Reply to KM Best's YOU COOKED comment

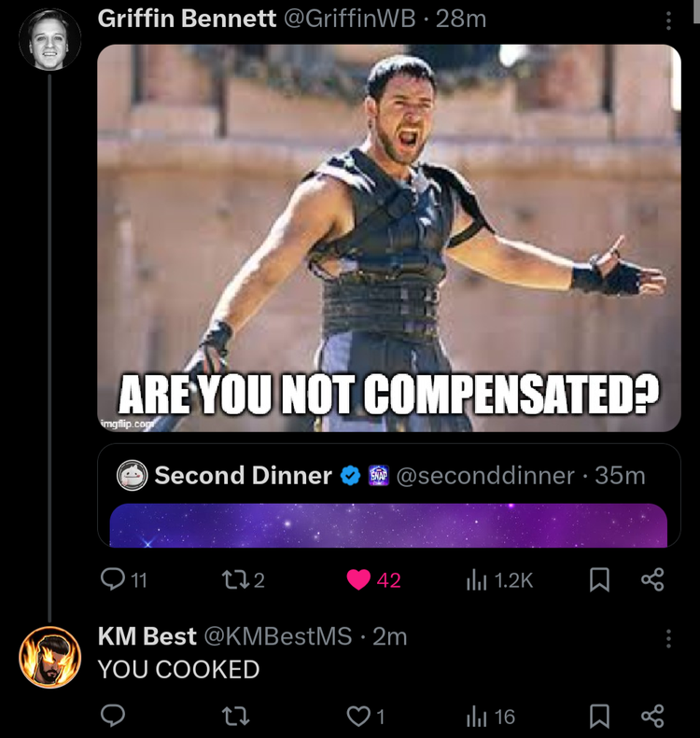tap(113, 716)
